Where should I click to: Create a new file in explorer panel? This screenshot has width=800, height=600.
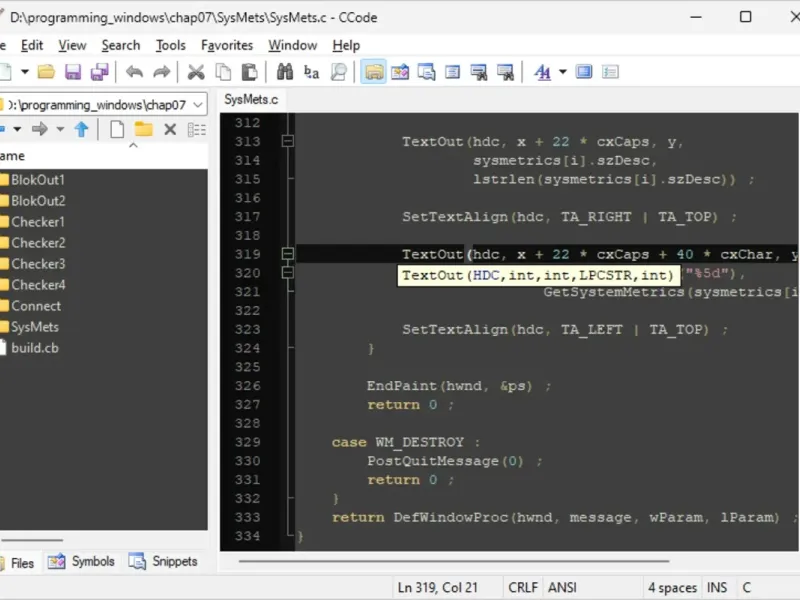[x=117, y=129]
